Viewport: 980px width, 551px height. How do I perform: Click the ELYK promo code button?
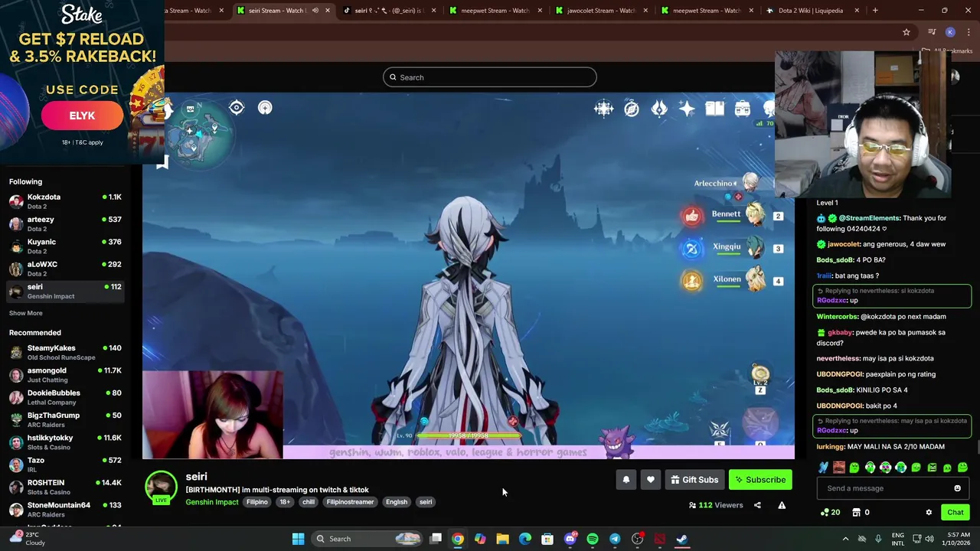coord(82,116)
